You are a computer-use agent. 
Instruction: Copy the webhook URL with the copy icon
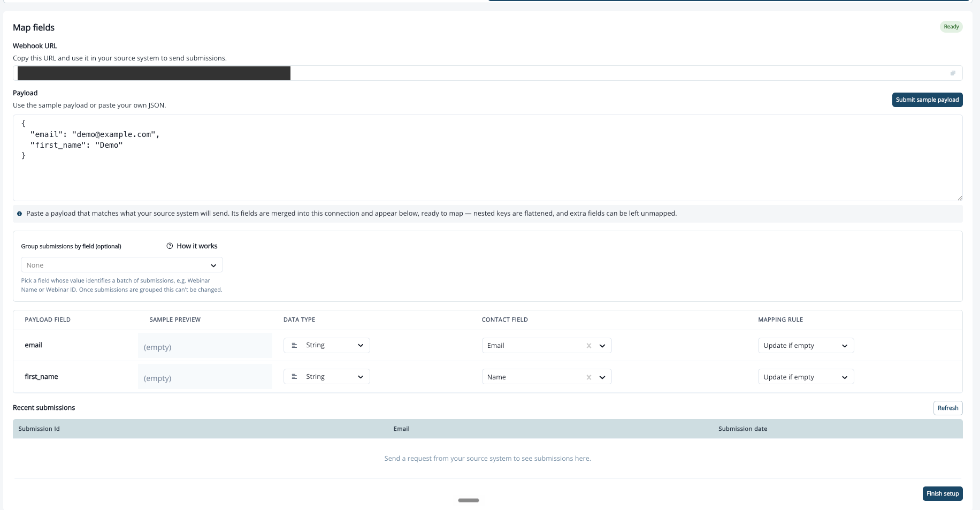[x=953, y=73]
